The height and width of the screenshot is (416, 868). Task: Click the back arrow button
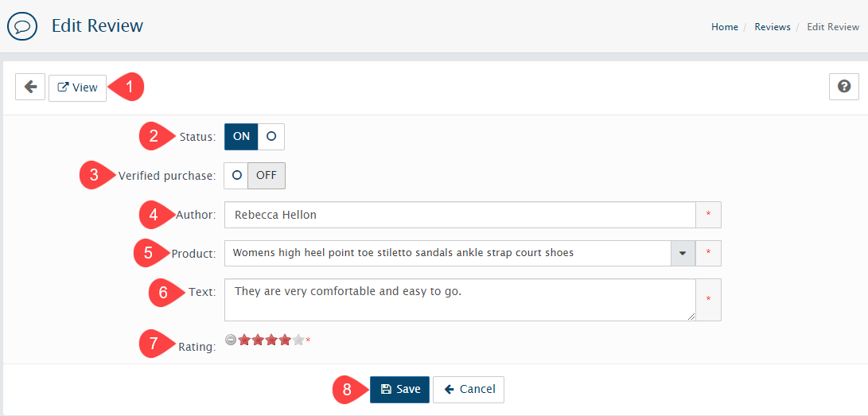[x=30, y=87]
